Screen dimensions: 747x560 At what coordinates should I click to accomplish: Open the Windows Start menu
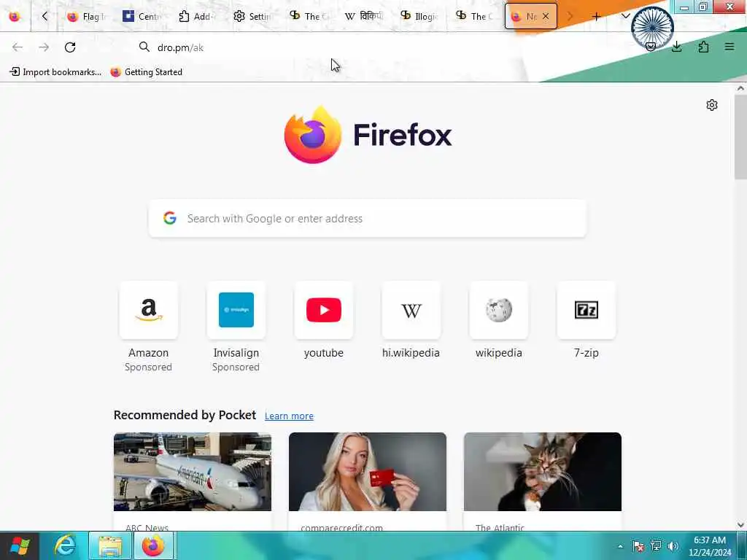pyautogui.click(x=19, y=545)
